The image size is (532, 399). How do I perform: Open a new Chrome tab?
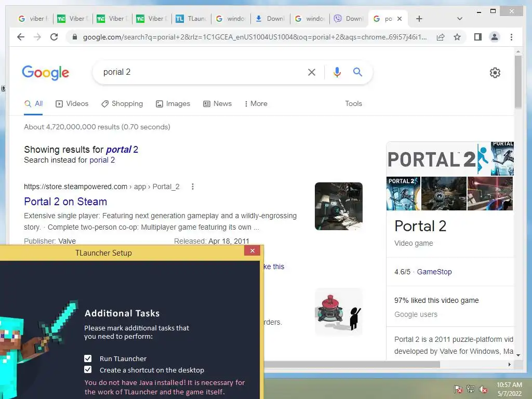pos(419,19)
